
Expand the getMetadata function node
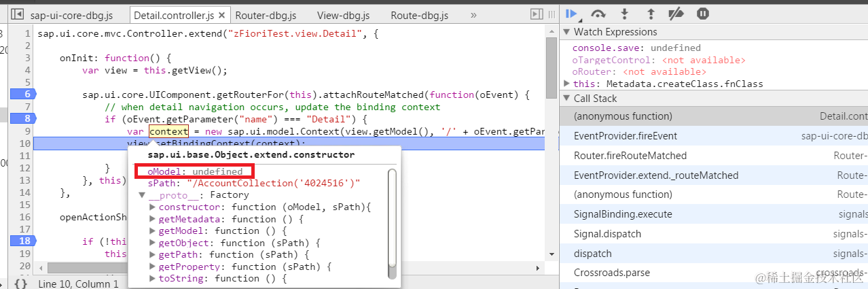[153, 219]
